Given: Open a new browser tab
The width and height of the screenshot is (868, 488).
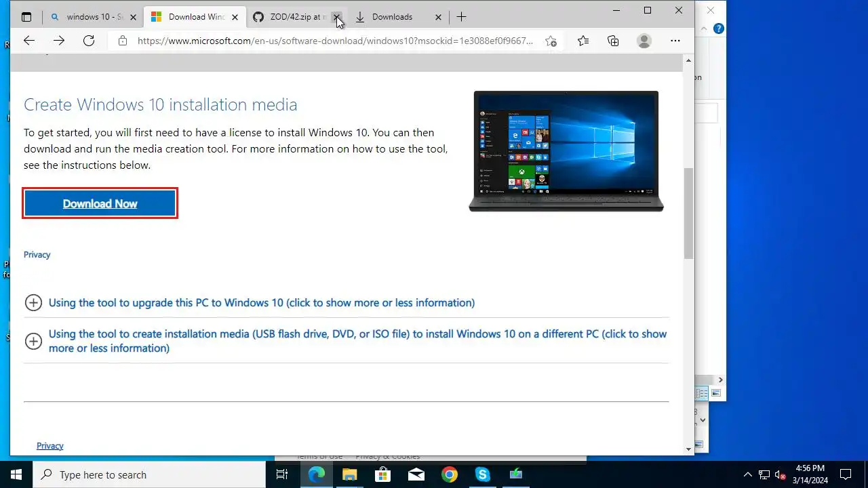Looking at the screenshot, I should click(x=461, y=17).
